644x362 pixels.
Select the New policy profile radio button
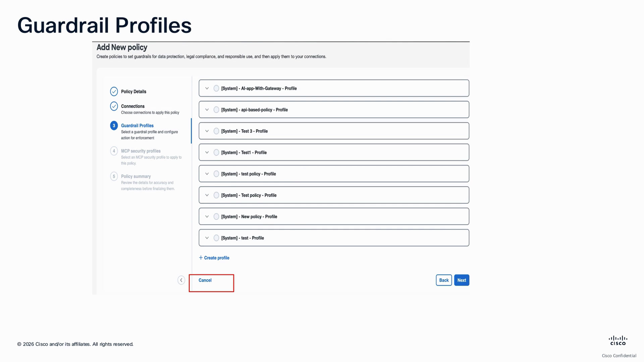pos(216,217)
